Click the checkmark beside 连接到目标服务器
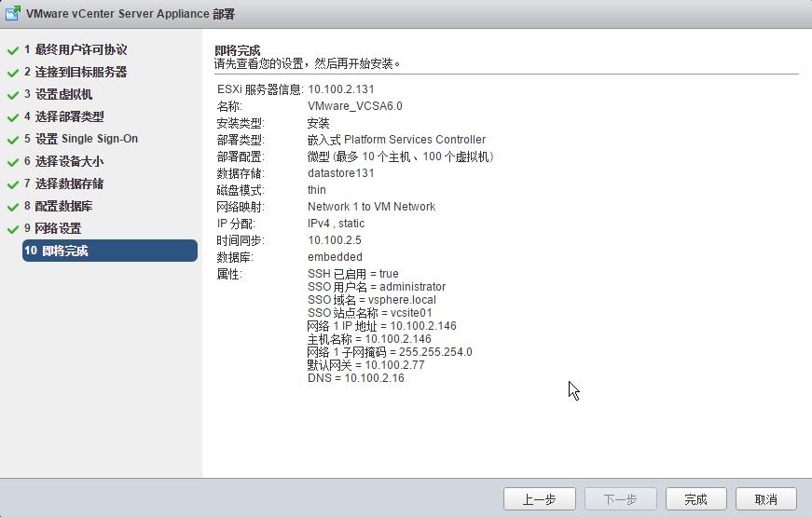Viewport: 812px width, 517px height. tap(13, 73)
